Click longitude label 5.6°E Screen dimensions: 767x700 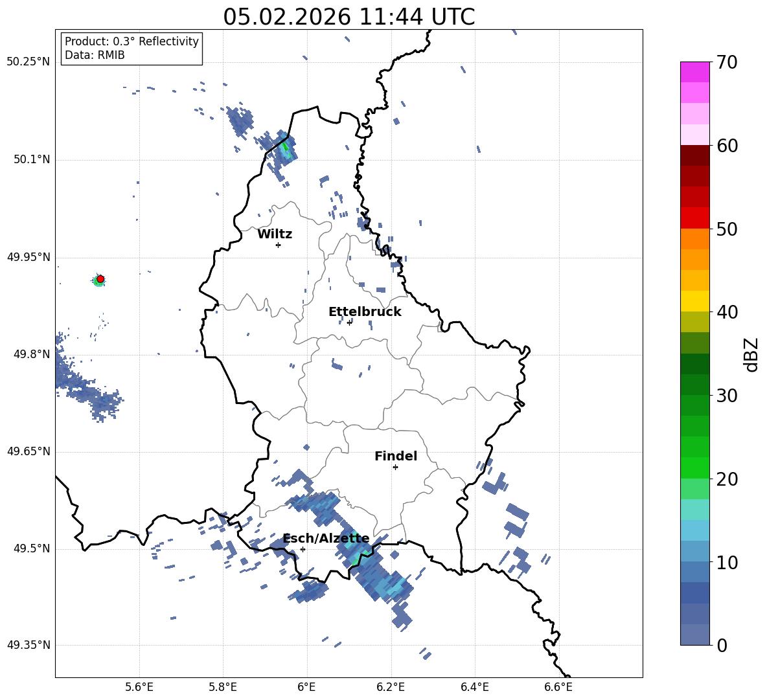(x=139, y=687)
